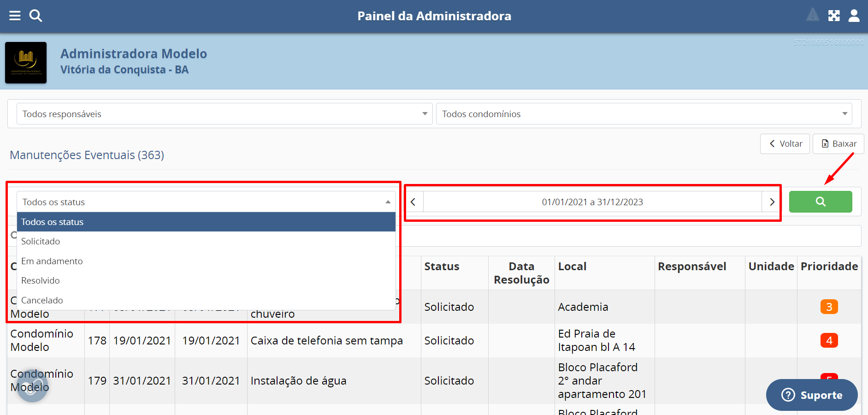Expand the Todos responsáveis dropdown

pos(224,114)
